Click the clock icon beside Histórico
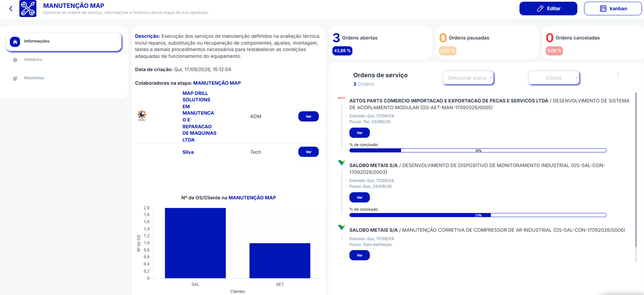The width and height of the screenshot is (644, 295). [15, 60]
